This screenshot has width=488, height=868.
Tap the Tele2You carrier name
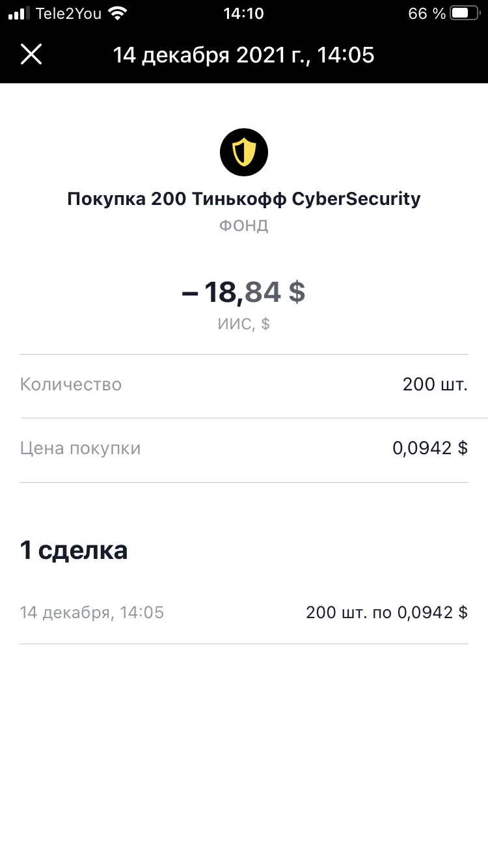click(69, 14)
